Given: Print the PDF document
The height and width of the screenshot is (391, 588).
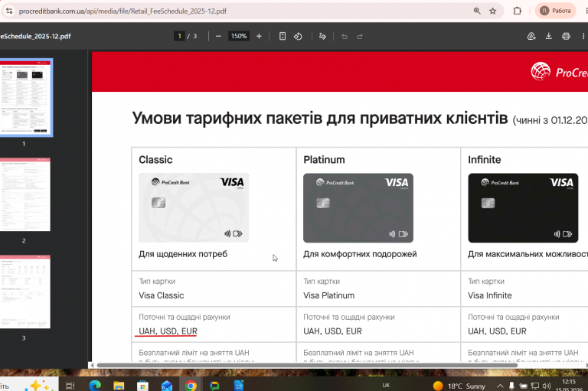Looking at the screenshot, I should point(566,37).
